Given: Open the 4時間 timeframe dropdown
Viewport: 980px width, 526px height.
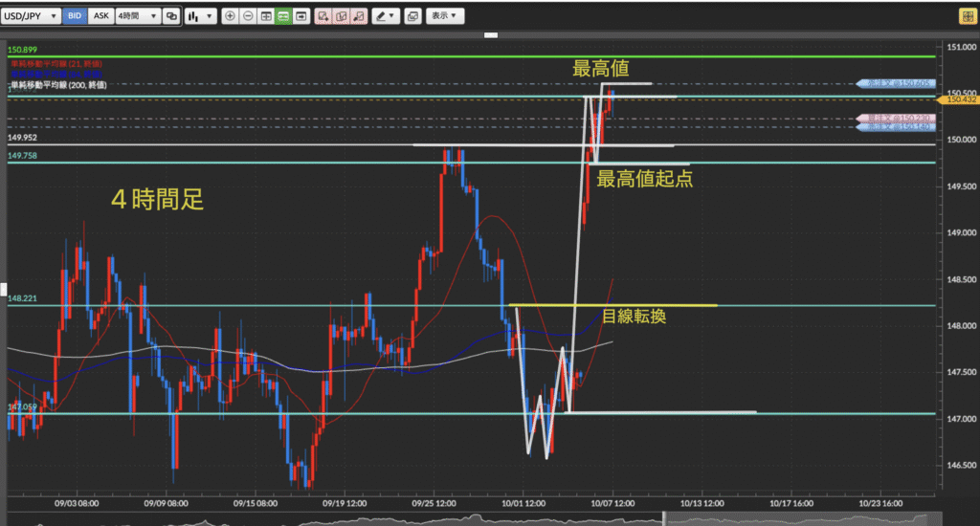Looking at the screenshot, I should (x=136, y=16).
